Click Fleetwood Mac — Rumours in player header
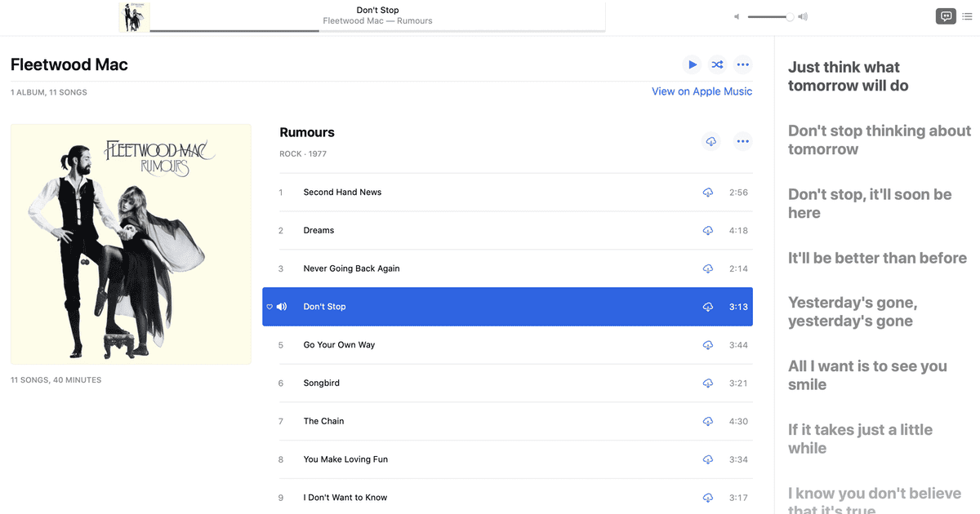The height and width of the screenshot is (514, 980). pos(378,21)
